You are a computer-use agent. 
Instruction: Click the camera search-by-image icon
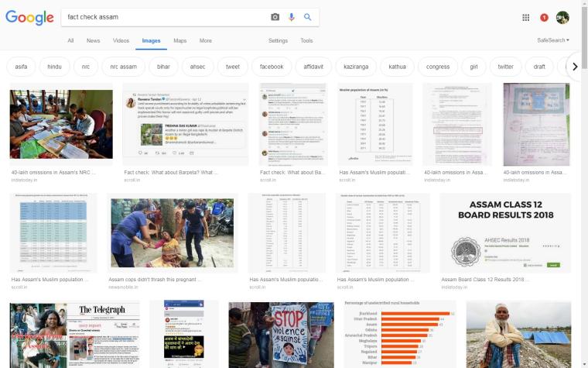(275, 17)
